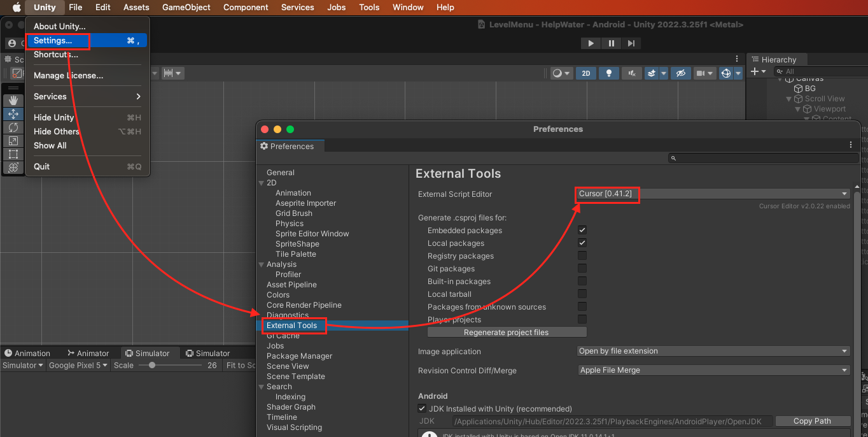Open the Window menu

[x=408, y=8]
